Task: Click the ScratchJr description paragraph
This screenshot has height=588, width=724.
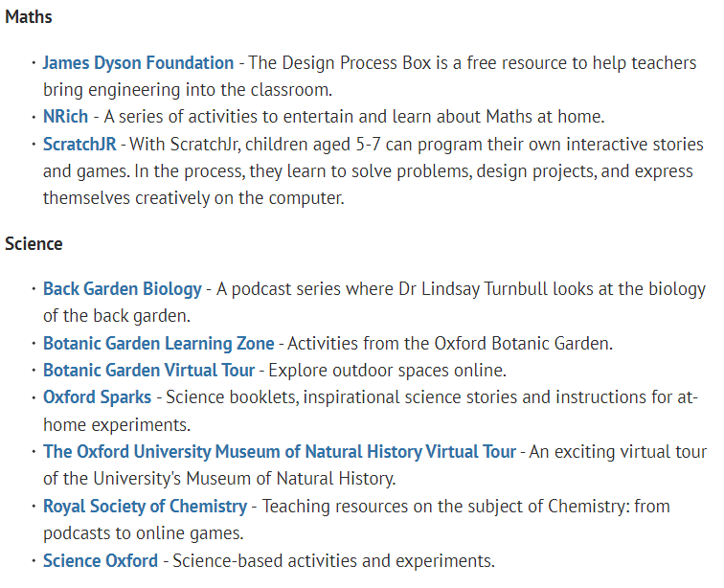Action: coord(373,170)
